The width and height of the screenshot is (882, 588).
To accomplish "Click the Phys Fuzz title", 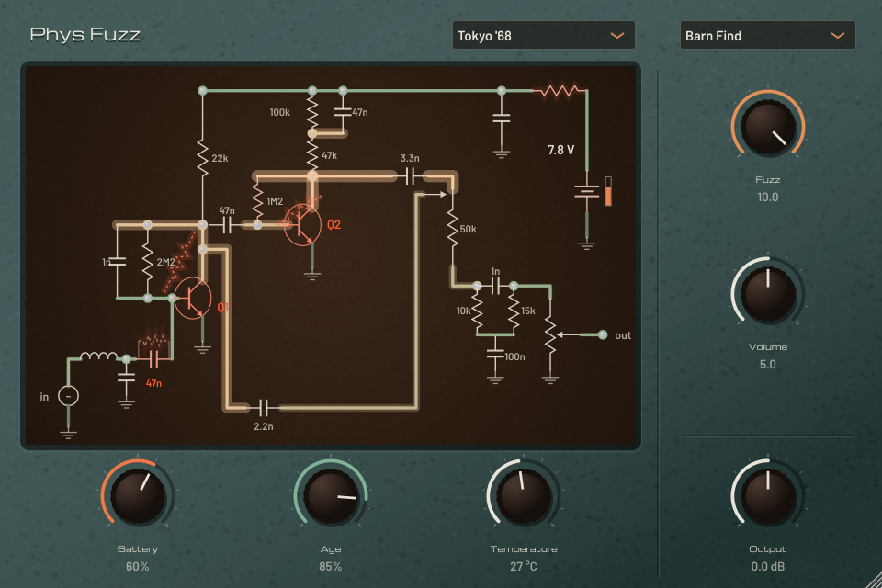I will coord(85,35).
